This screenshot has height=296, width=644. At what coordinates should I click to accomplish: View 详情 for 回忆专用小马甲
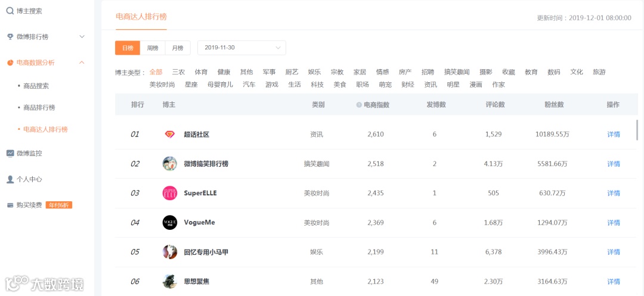coord(614,252)
